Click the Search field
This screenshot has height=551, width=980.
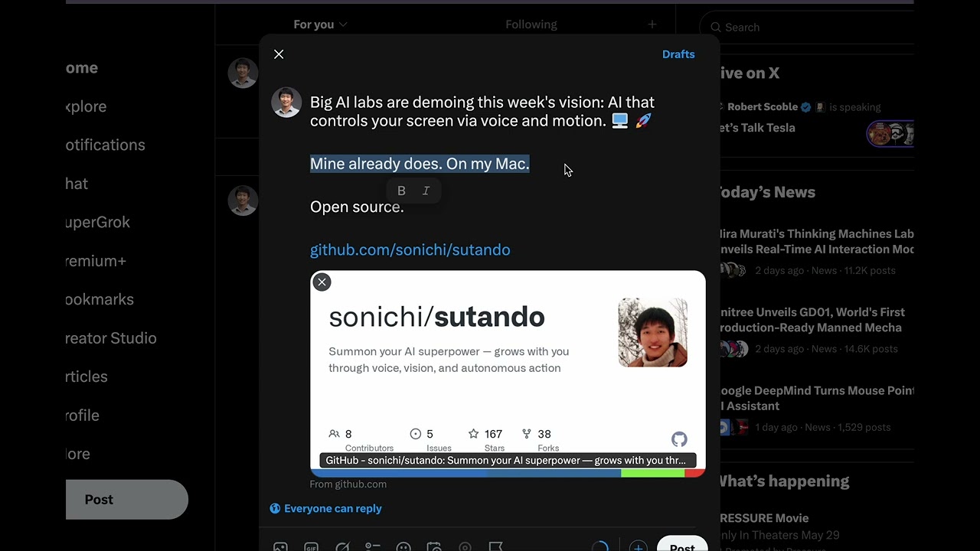coord(807,28)
